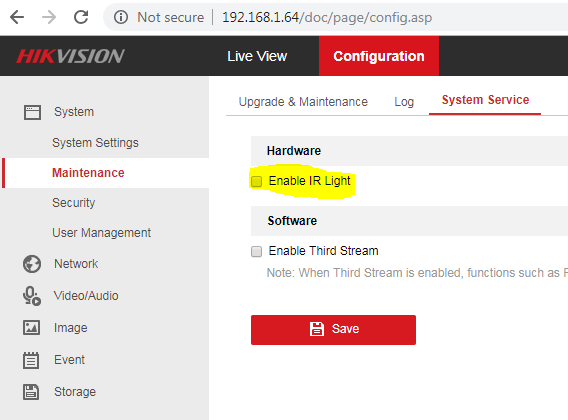
Task: Click the Event calendar icon
Action: click(31, 360)
